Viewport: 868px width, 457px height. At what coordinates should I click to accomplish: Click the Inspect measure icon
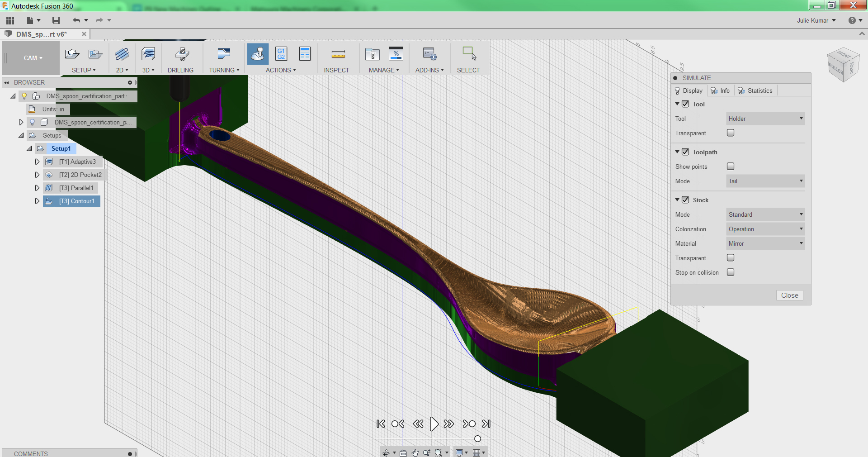338,55
